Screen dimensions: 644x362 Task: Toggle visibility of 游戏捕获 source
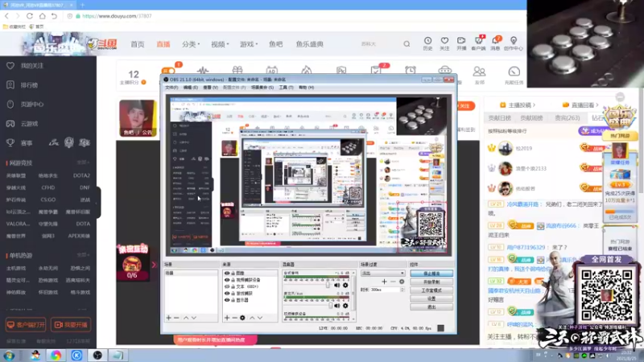227,294
